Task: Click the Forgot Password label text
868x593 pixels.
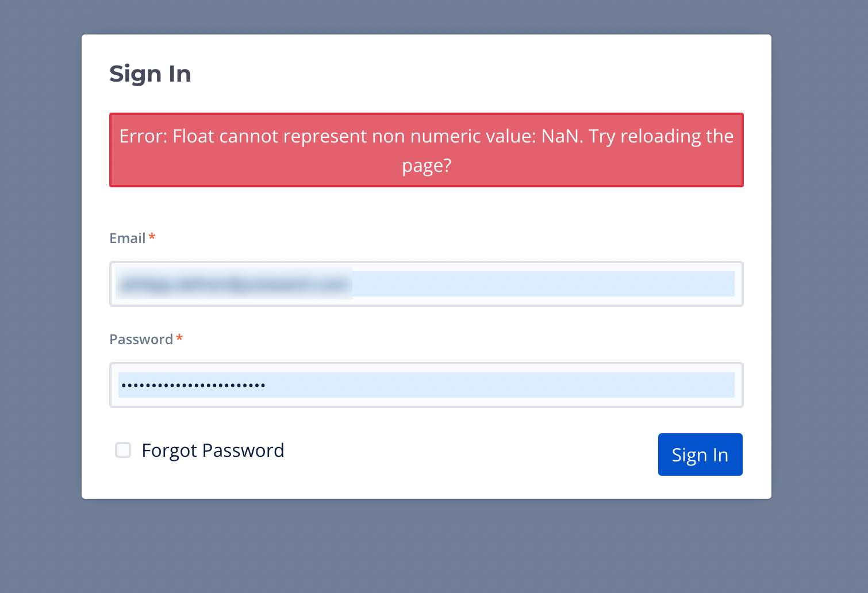Action: click(213, 450)
